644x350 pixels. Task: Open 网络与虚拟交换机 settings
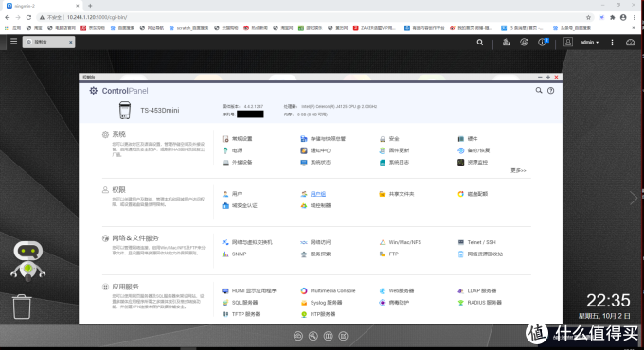click(247, 242)
